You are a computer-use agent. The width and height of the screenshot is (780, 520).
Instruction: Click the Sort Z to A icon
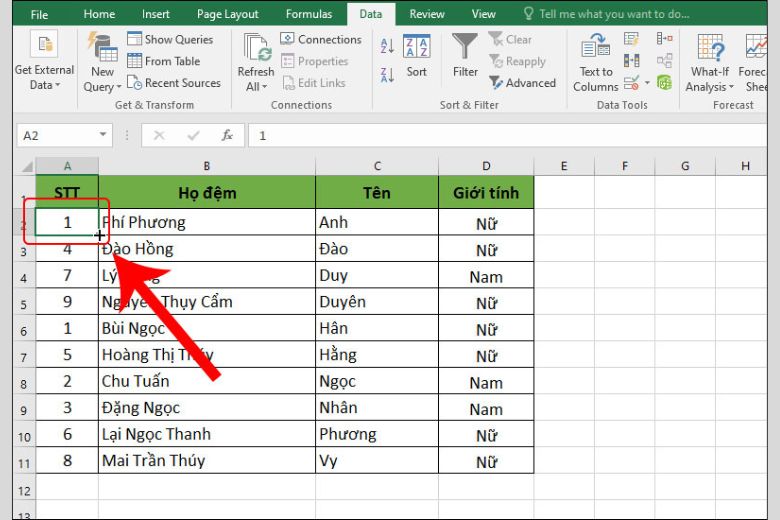click(387, 75)
